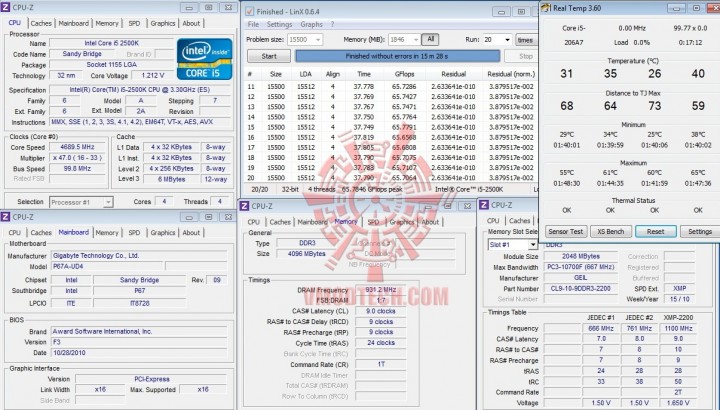Click the Start button in LinX

(269, 56)
